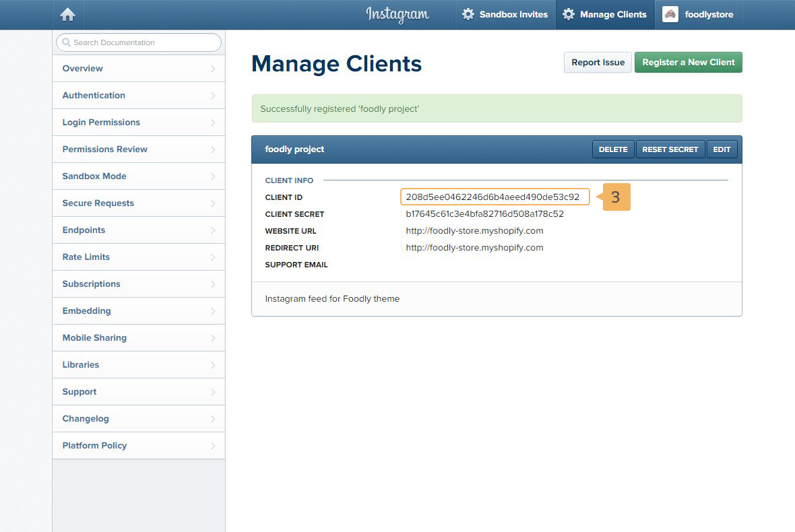Expand the Overview chevron arrow
The image size is (795, 532).
213,69
